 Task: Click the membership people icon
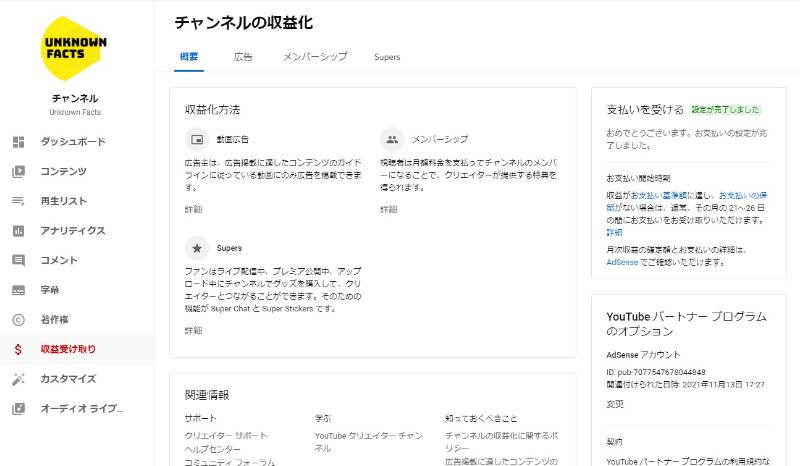[392, 139]
